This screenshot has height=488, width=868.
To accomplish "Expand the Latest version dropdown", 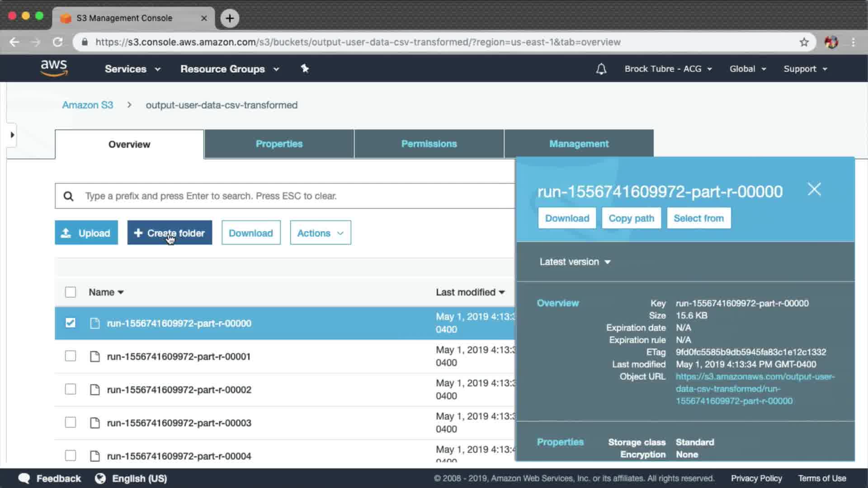I will [x=575, y=262].
